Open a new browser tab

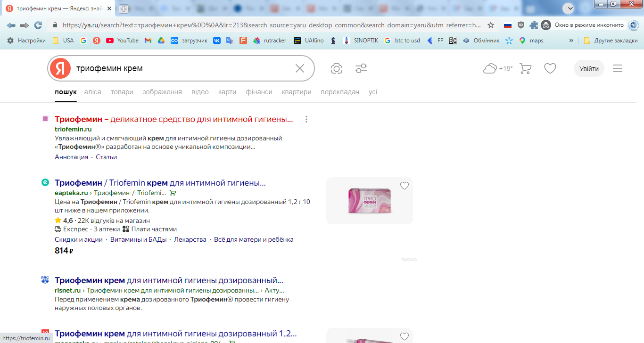pyautogui.click(x=124, y=8)
